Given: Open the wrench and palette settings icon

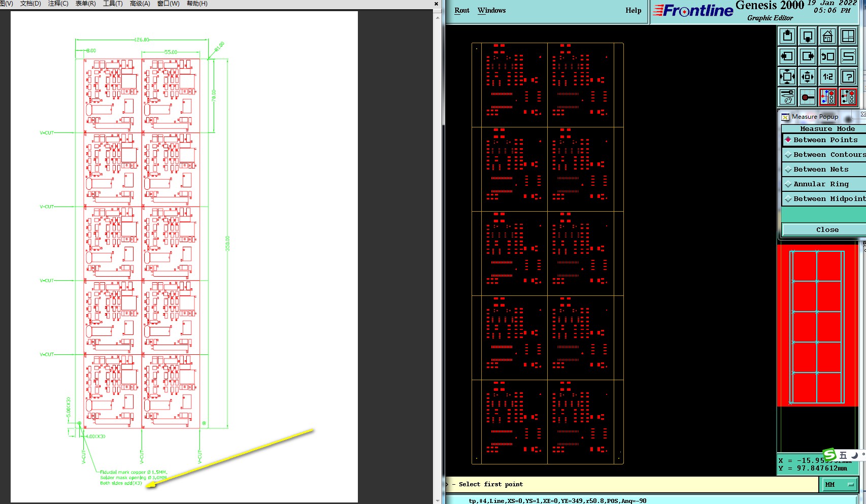Looking at the screenshot, I should [x=787, y=97].
